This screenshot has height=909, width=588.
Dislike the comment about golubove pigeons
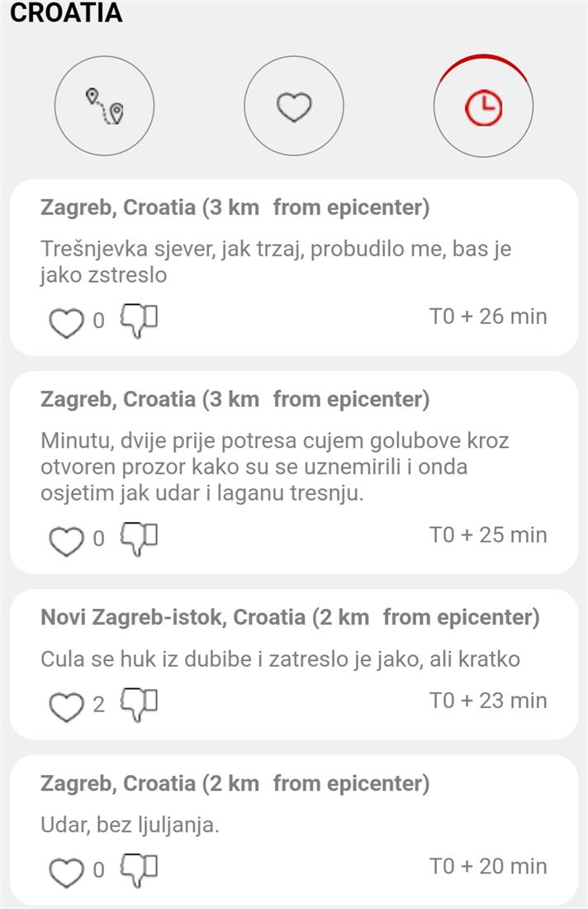139,538
